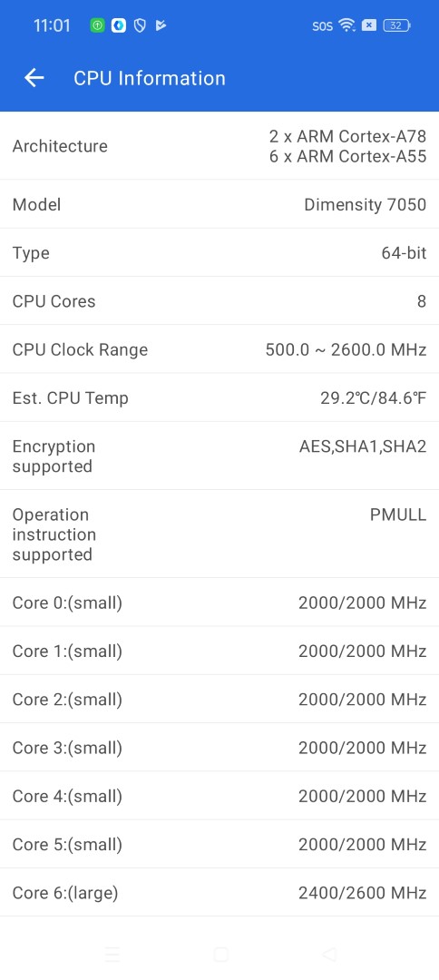This screenshot has height=980, width=439.
Task: Tap the shield notification icon
Action: (x=140, y=25)
